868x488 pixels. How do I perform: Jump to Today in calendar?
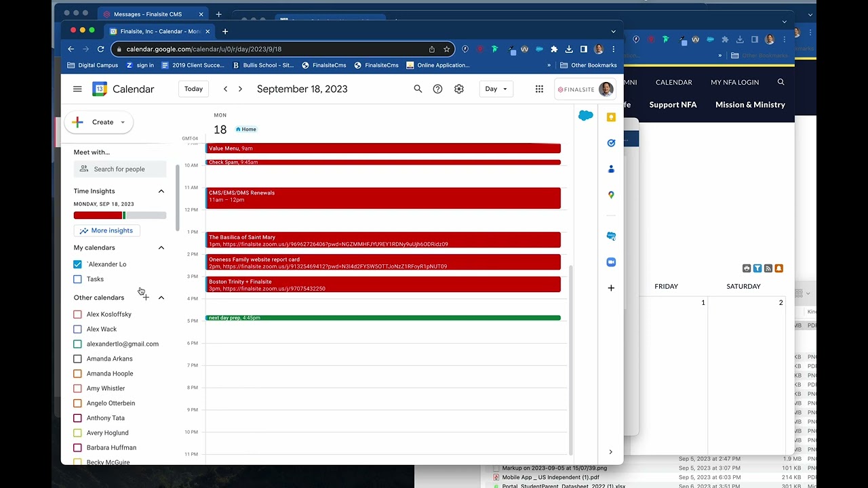tap(193, 89)
